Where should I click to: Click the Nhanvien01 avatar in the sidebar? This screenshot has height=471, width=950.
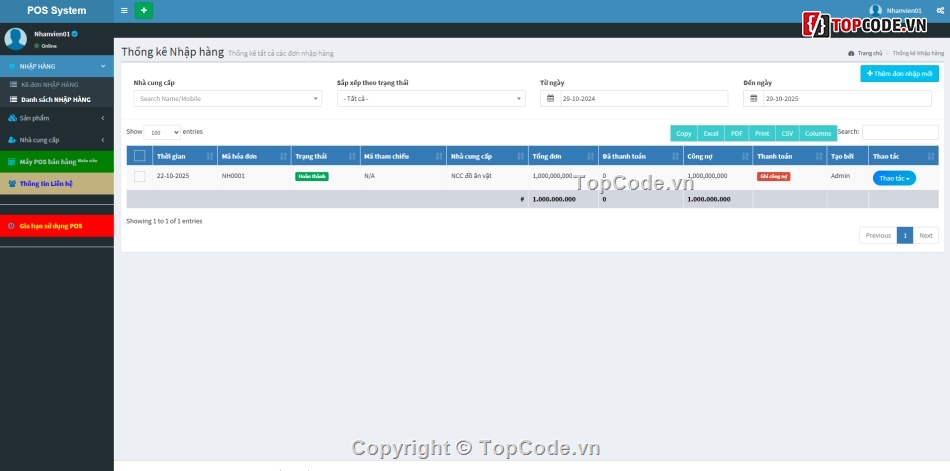pos(16,39)
